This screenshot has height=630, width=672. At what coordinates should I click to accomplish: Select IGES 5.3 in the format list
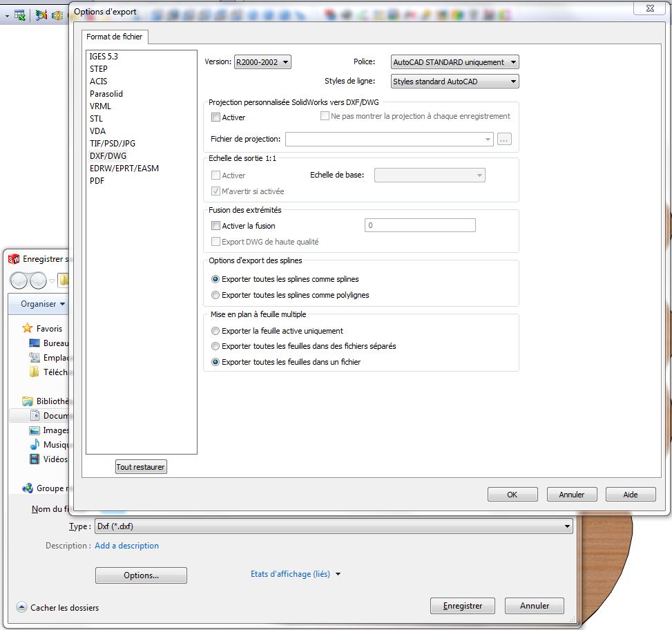click(x=104, y=57)
